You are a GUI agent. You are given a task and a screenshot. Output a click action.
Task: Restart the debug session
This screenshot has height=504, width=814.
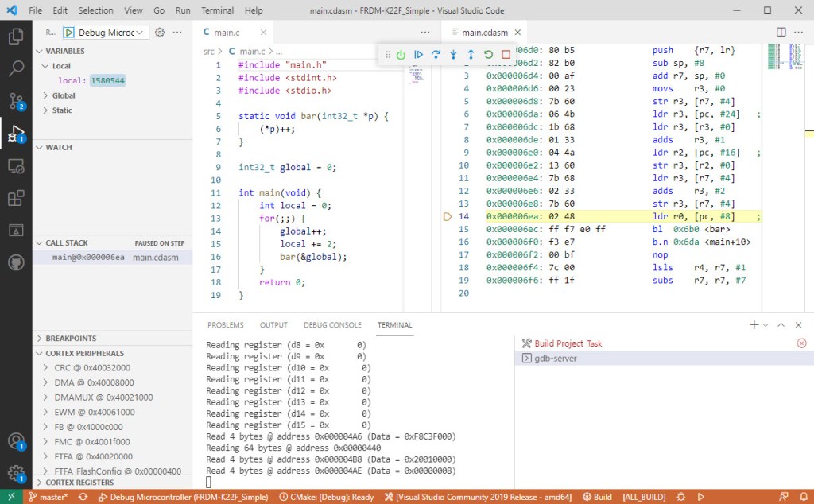[x=488, y=55]
